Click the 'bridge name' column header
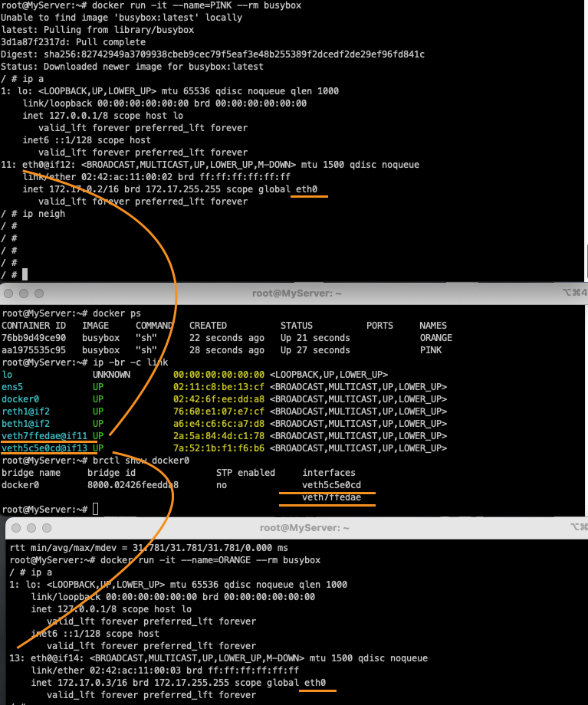The image size is (588, 705). [x=31, y=473]
